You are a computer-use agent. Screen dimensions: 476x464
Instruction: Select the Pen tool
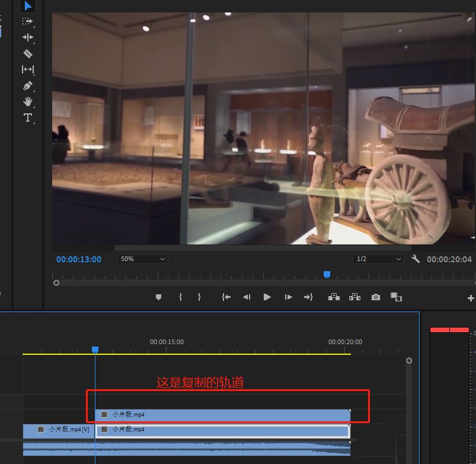28,85
